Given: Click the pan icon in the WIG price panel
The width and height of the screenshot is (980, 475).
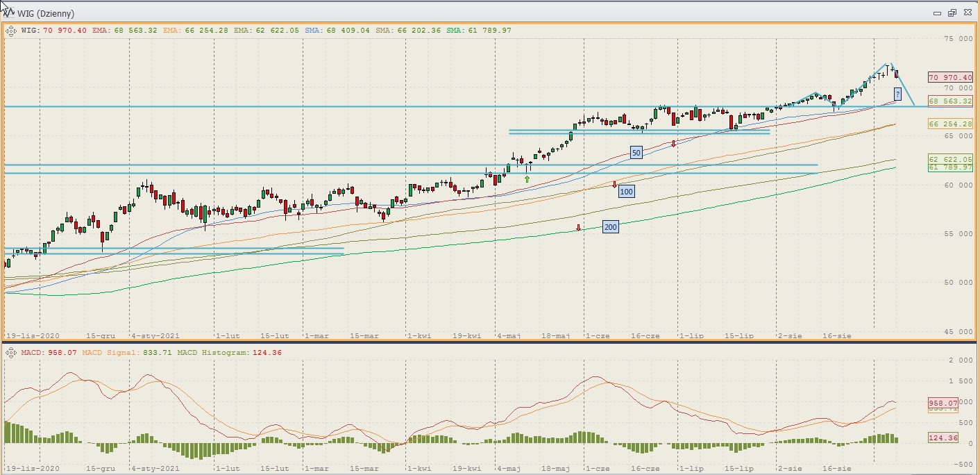Looking at the screenshot, I should tap(11, 31).
